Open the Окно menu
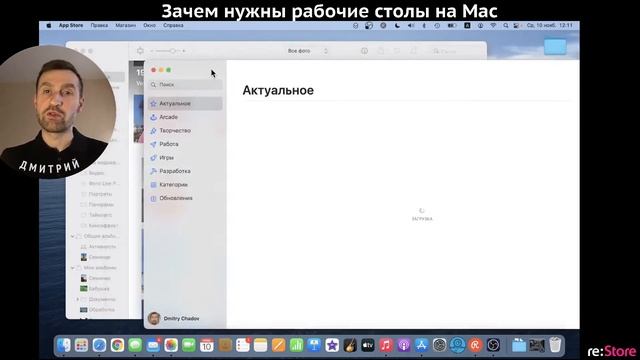This screenshot has height=360, width=640. coord(149,25)
